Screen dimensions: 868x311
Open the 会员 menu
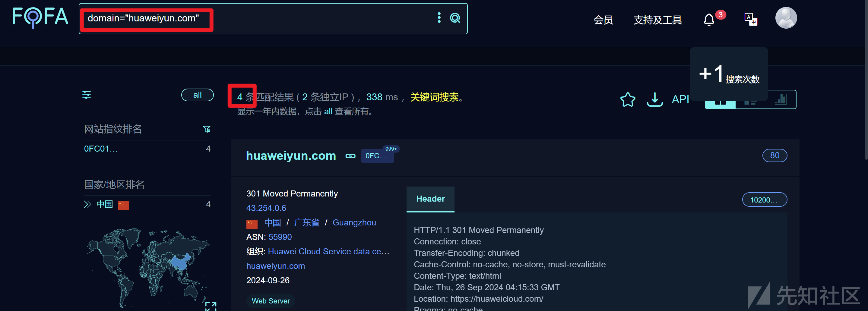603,20
